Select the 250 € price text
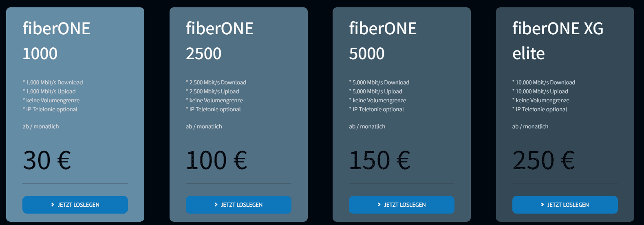 click(x=543, y=160)
